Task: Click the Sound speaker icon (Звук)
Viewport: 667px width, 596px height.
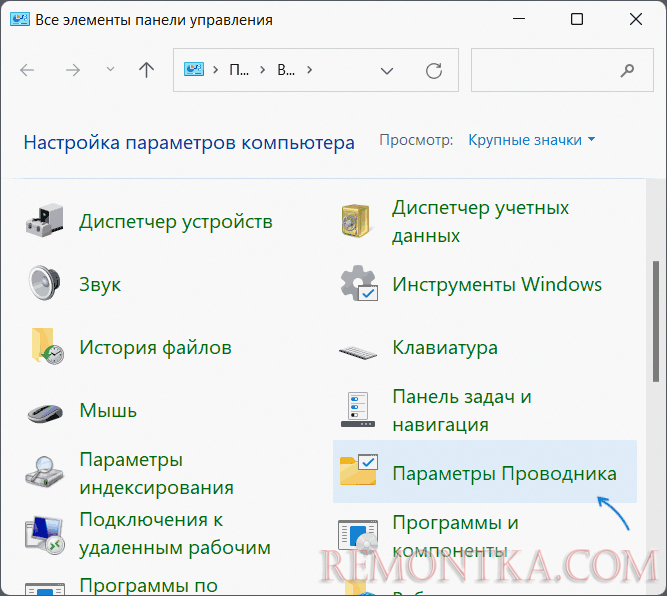Action: (45, 285)
